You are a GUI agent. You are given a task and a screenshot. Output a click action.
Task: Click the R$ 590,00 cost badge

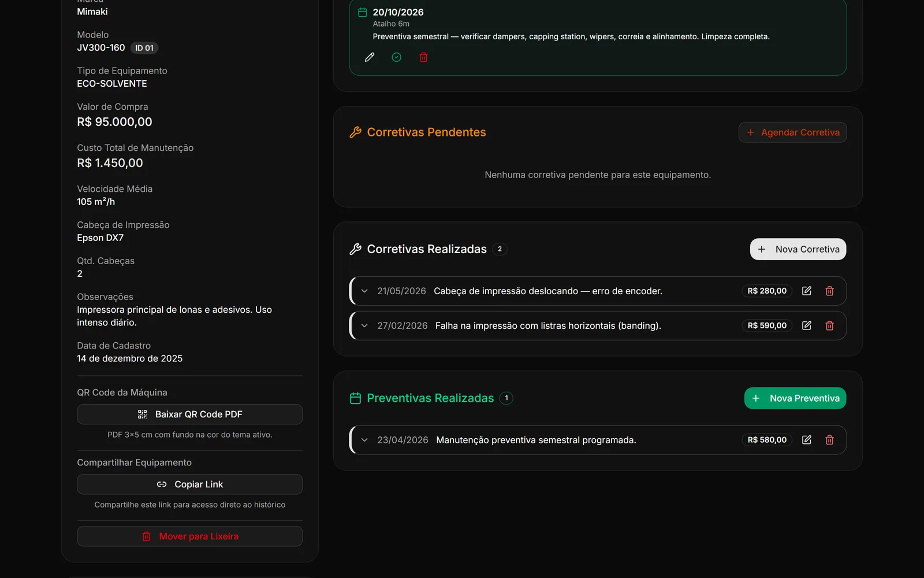click(x=767, y=325)
